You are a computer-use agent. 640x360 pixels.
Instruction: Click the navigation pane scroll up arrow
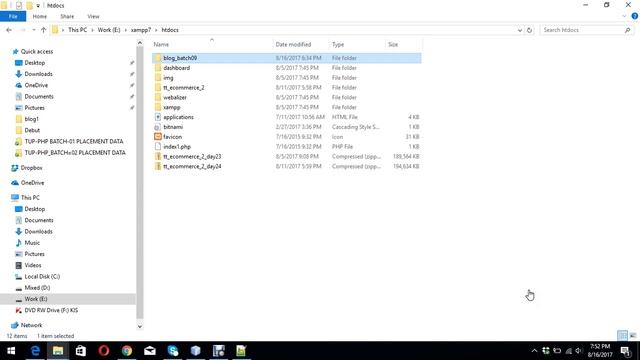pos(140,42)
